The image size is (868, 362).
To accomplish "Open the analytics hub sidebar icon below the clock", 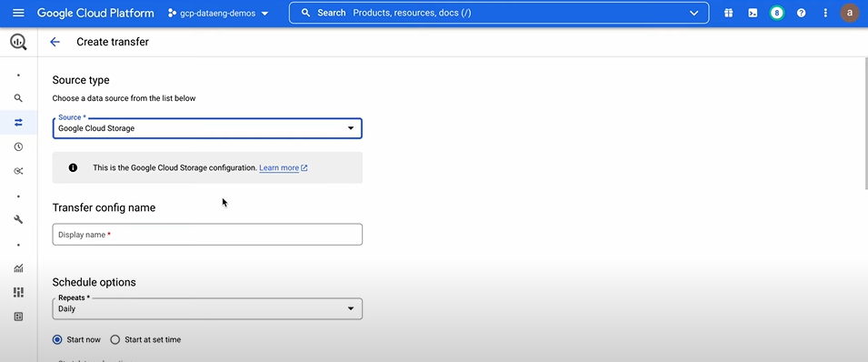I will click(18, 171).
